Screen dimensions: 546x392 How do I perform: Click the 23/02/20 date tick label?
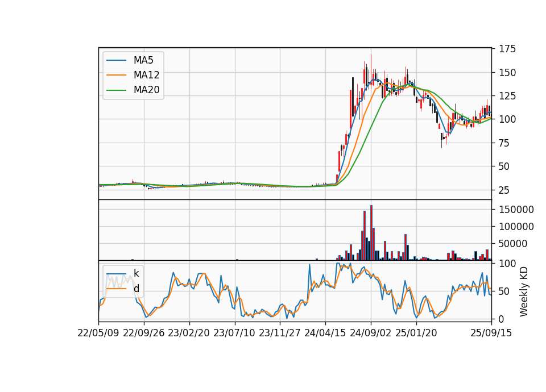click(189, 333)
